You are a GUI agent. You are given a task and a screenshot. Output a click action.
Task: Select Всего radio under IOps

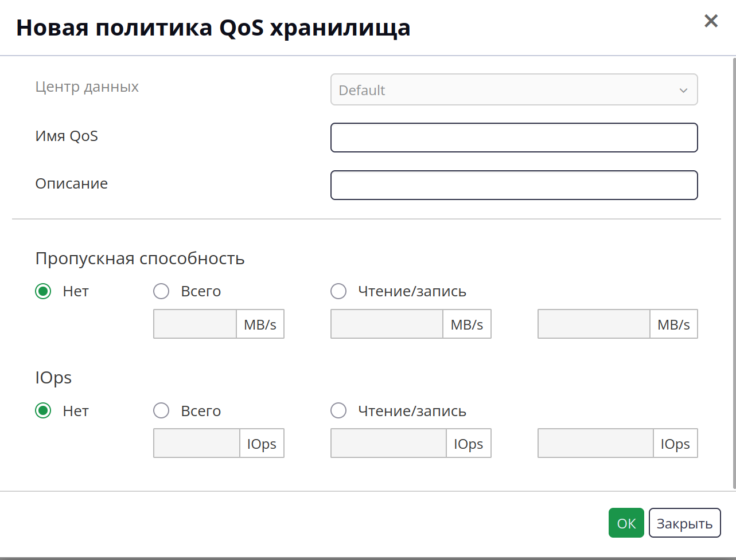point(161,411)
